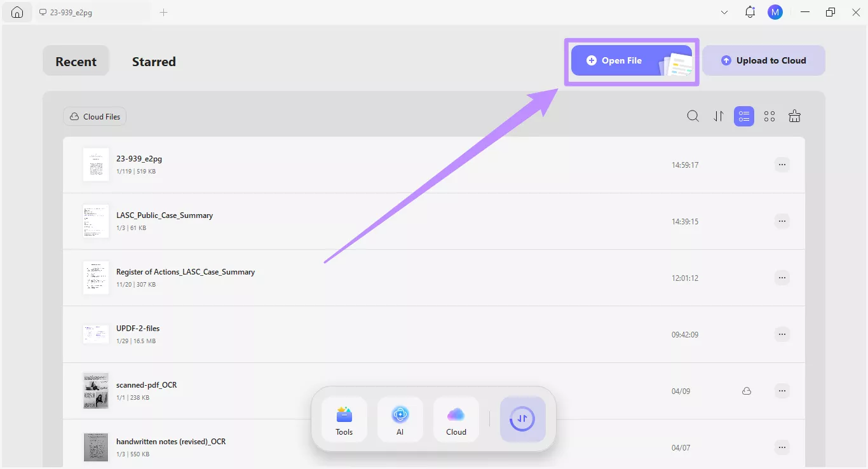Open the LASC_Public_Case_Summary thumbnail

point(96,221)
